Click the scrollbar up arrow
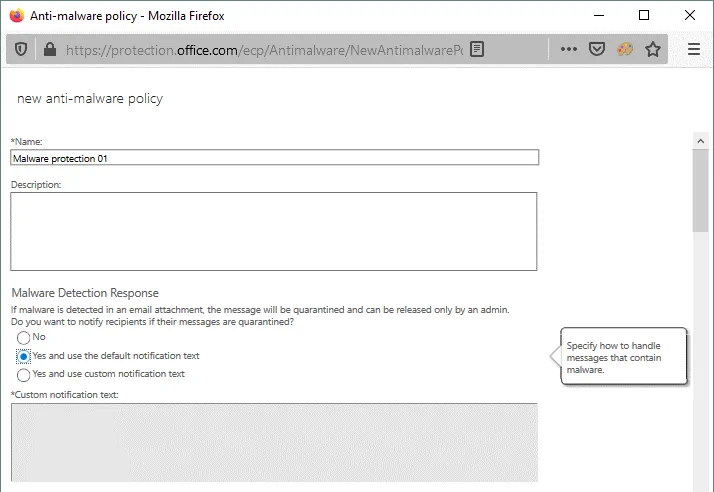714x492 pixels. [701, 141]
